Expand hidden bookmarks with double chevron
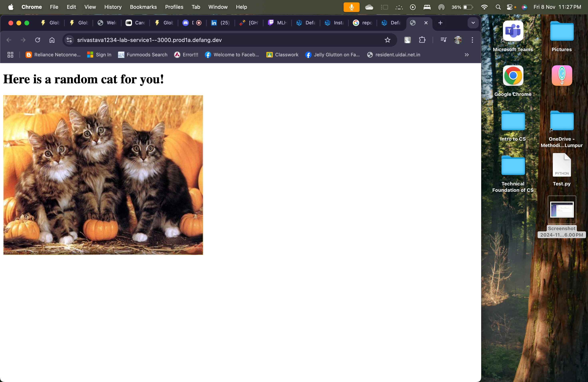 [466, 55]
